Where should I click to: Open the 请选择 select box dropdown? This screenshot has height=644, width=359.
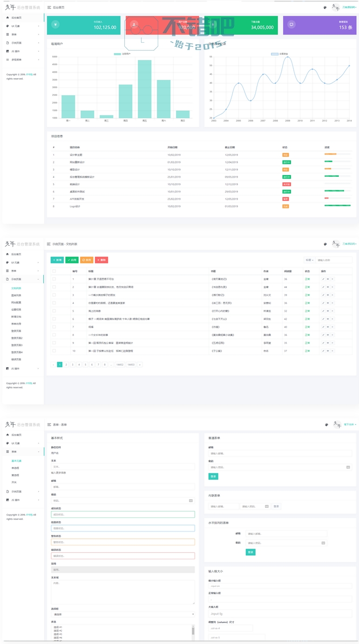[x=122, y=614]
